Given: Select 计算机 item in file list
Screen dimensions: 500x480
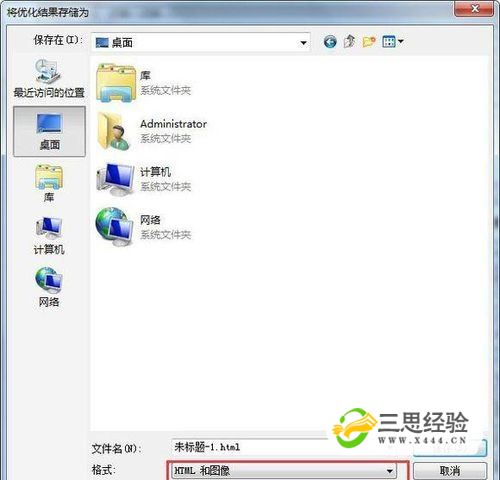Looking at the screenshot, I should click(x=143, y=179).
